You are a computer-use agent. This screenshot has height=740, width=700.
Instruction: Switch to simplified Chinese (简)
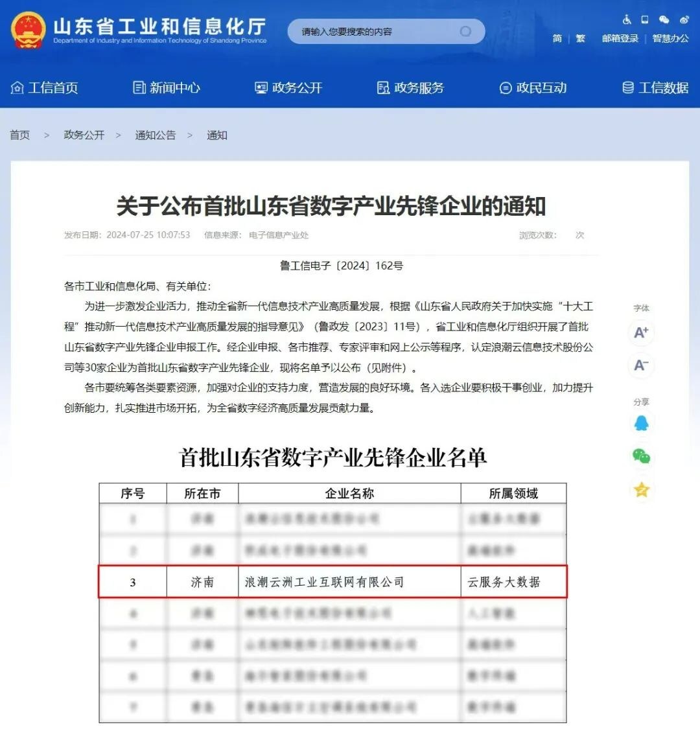[557, 39]
